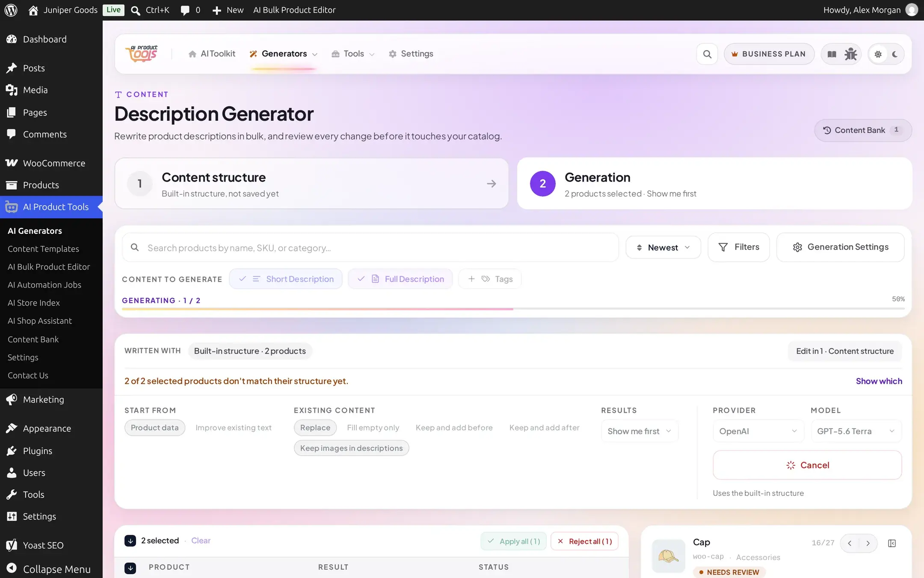The height and width of the screenshot is (578, 924).
Task: Click the Cap product thumbnail
Action: tap(668, 556)
